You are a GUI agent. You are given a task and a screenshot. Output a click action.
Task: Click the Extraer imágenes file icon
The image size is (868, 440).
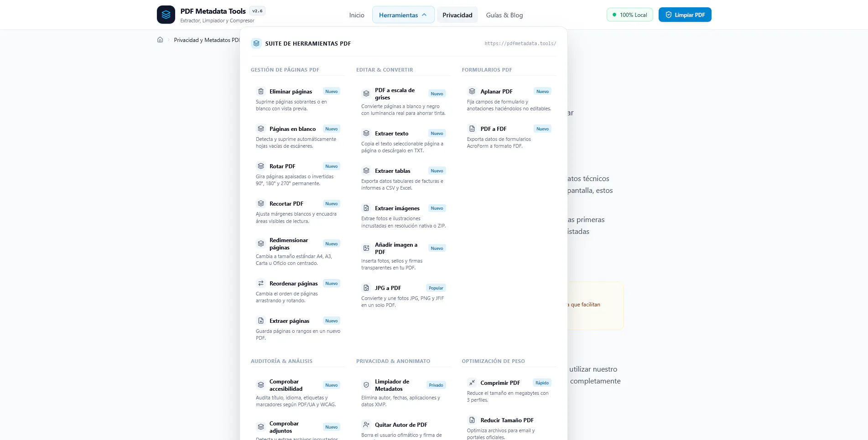pos(366,208)
